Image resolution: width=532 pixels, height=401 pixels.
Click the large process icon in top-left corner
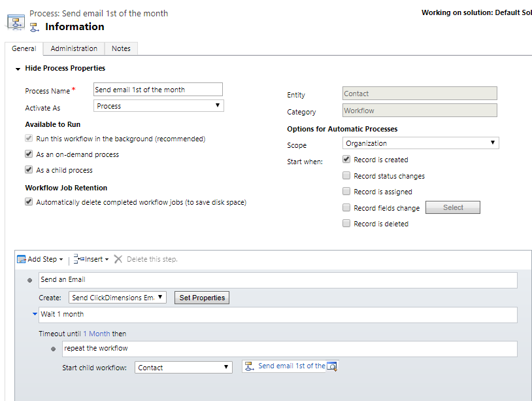(16, 20)
